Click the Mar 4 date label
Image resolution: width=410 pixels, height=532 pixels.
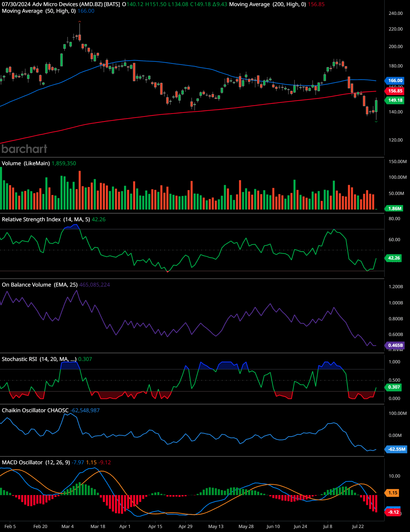67,526
